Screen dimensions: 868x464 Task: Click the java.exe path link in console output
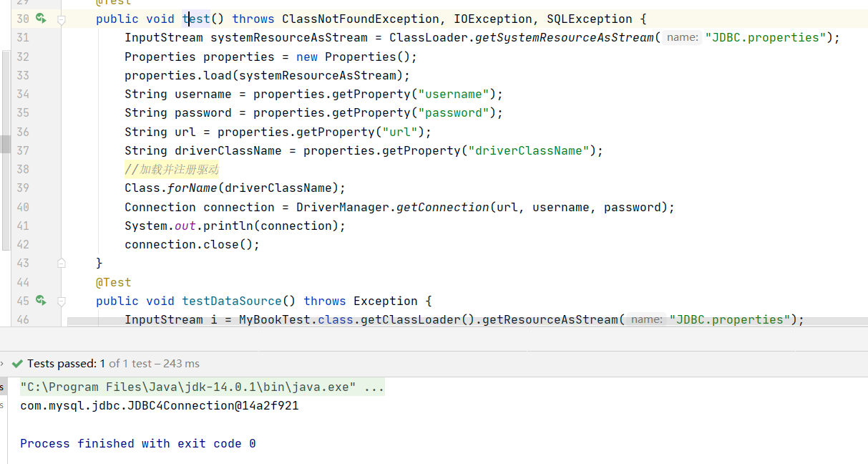[186, 386]
